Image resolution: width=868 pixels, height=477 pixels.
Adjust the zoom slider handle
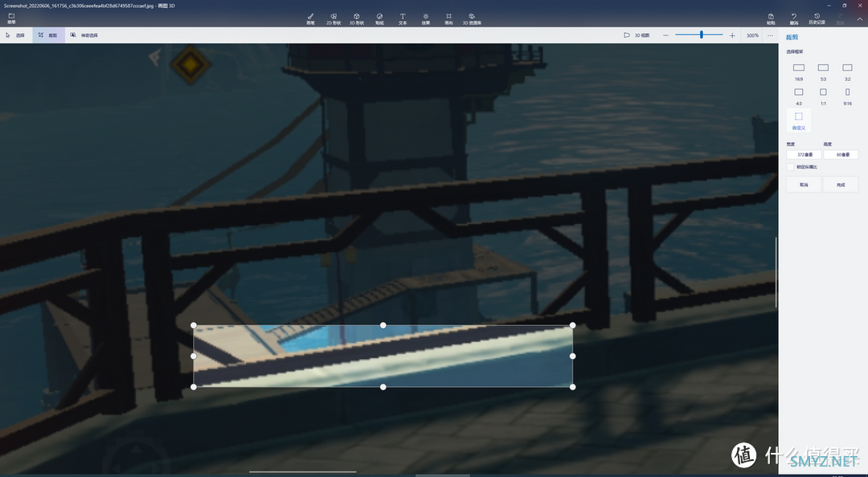pos(702,35)
